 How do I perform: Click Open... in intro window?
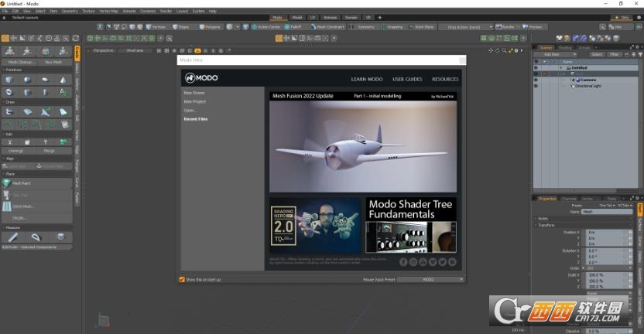point(190,111)
